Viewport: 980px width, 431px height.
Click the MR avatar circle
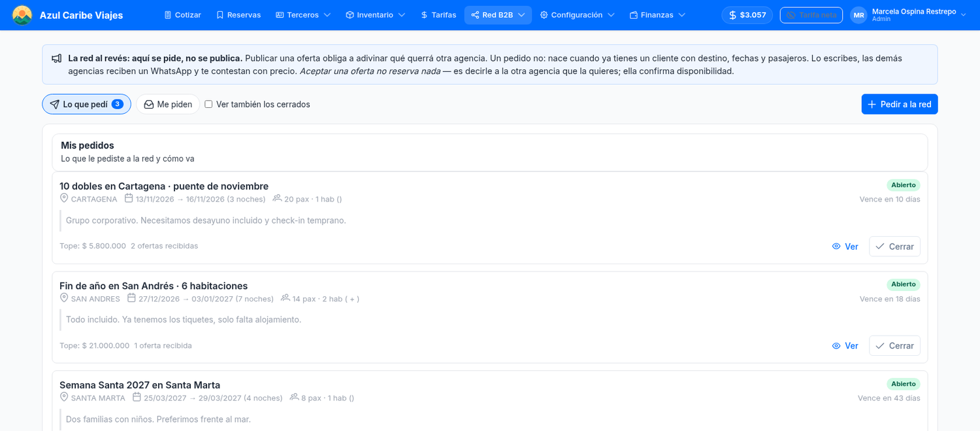coord(858,15)
